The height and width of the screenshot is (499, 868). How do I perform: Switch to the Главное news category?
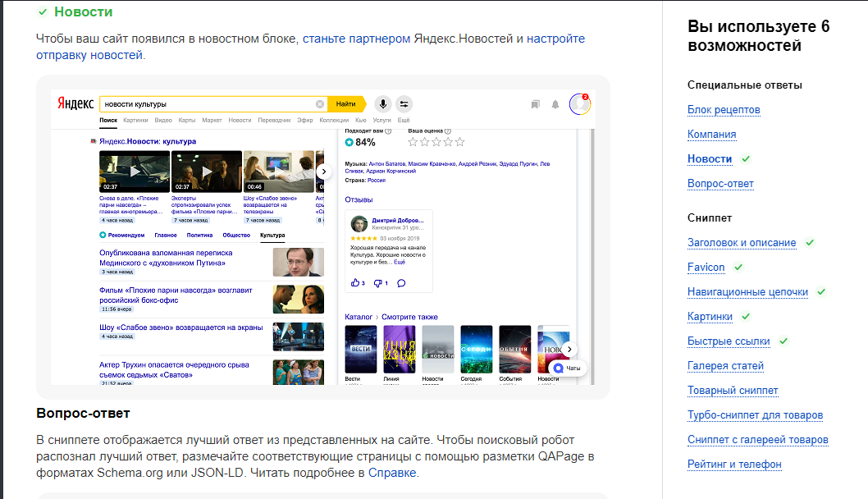pos(166,236)
